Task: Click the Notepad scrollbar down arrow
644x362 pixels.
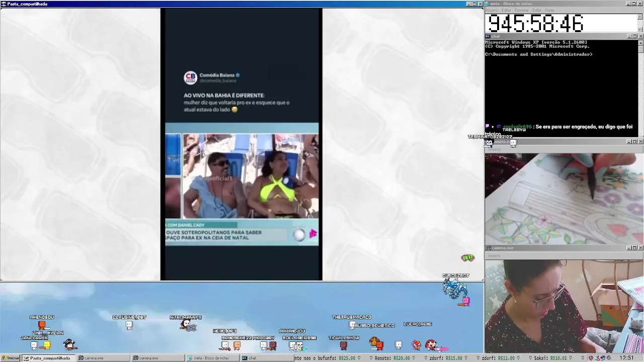Action: pos(640,30)
